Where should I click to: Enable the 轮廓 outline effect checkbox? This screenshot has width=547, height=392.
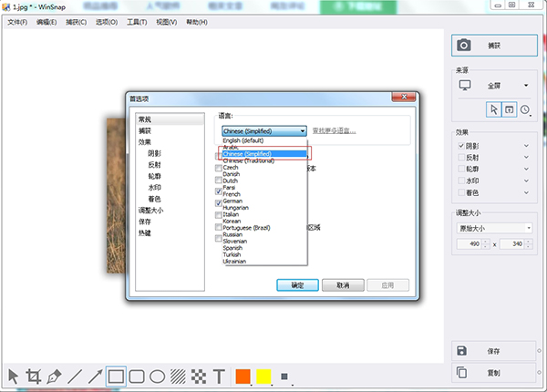coord(461,170)
